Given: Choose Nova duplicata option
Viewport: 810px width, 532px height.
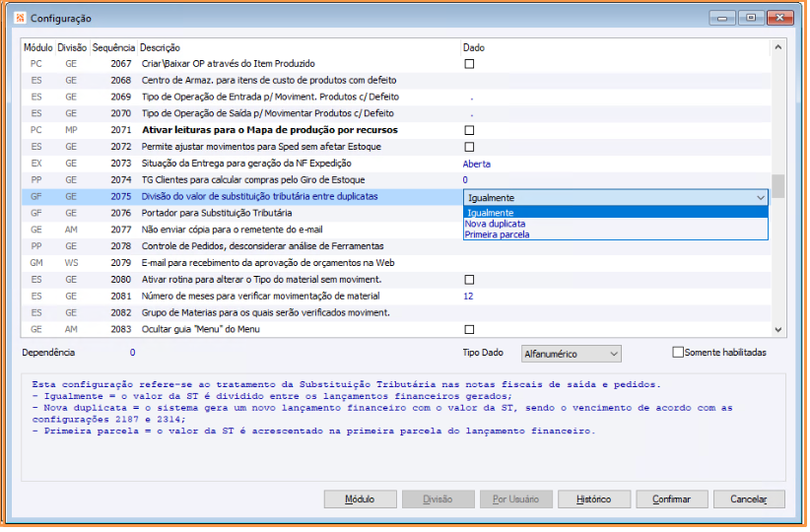Looking at the screenshot, I should (617, 225).
